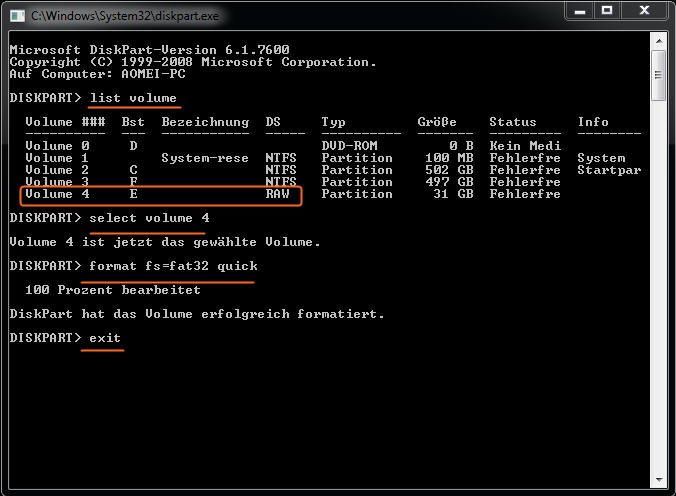Screen dimensions: 676x496
Task: Click the 'list volume' command text
Action: [x=133, y=98]
